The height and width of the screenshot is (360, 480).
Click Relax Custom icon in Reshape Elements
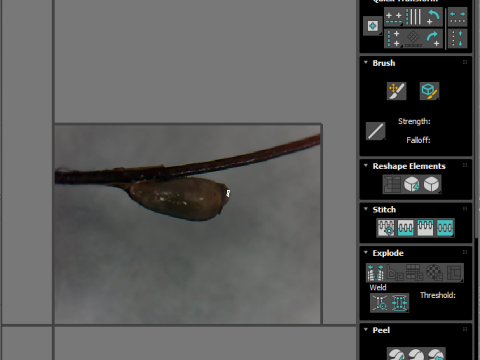pyautogui.click(x=431, y=184)
